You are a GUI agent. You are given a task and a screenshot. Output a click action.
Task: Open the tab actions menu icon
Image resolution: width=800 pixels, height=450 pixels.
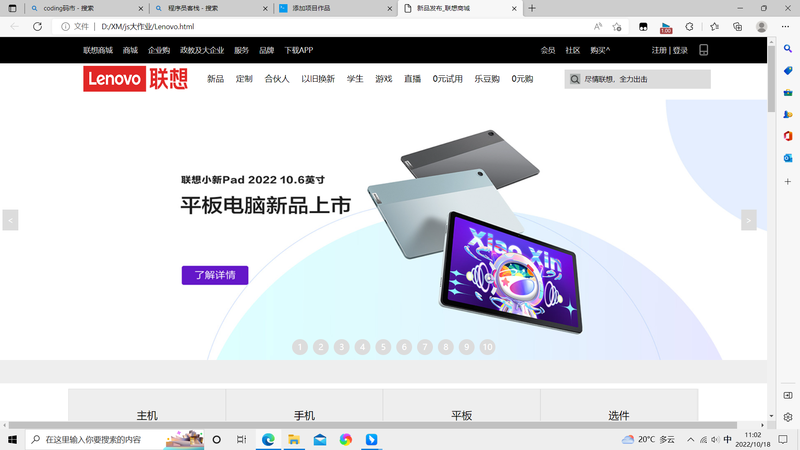12,8
